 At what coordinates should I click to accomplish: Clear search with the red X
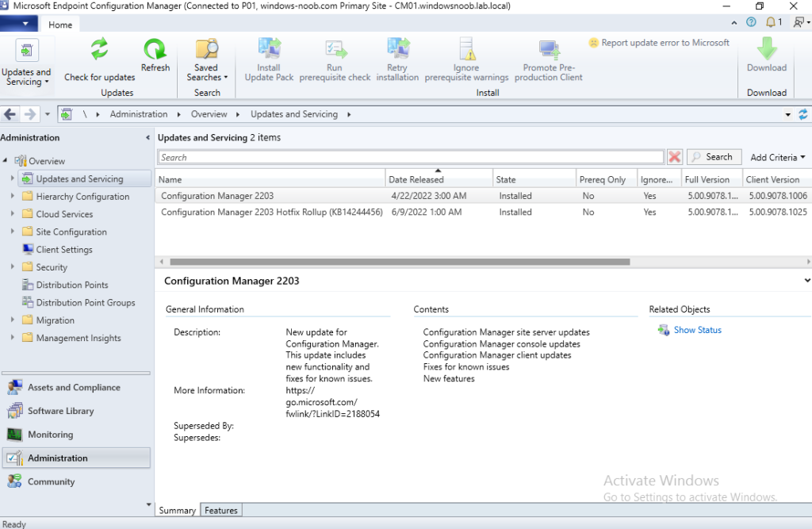[x=674, y=157]
